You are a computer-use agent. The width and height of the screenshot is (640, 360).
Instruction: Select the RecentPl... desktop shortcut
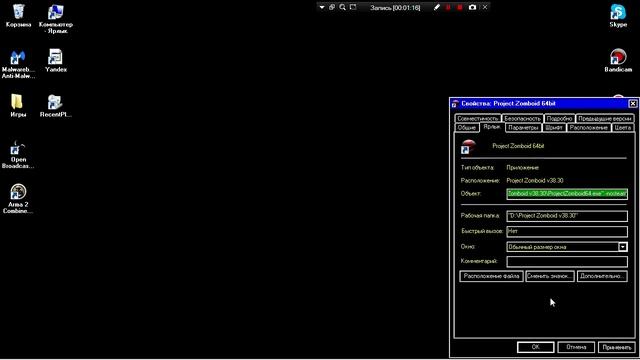tap(56, 105)
